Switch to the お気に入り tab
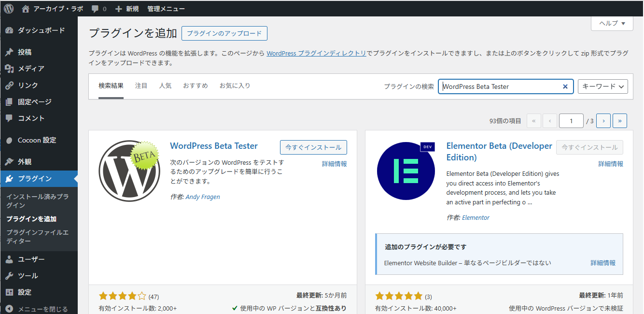The height and width of the screenshot is (314, 644). pyautogui.click(x=235, y=86)
